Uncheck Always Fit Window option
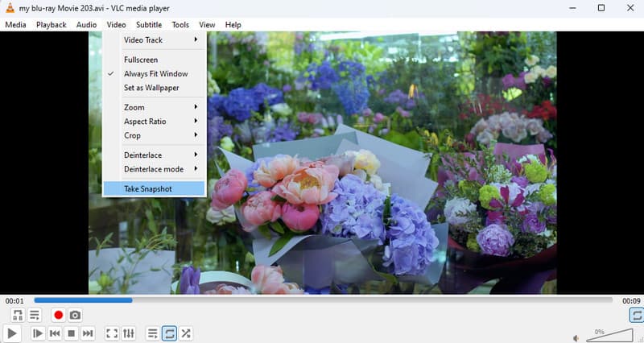This screenshot has height=343, width=644. point(154,73)
